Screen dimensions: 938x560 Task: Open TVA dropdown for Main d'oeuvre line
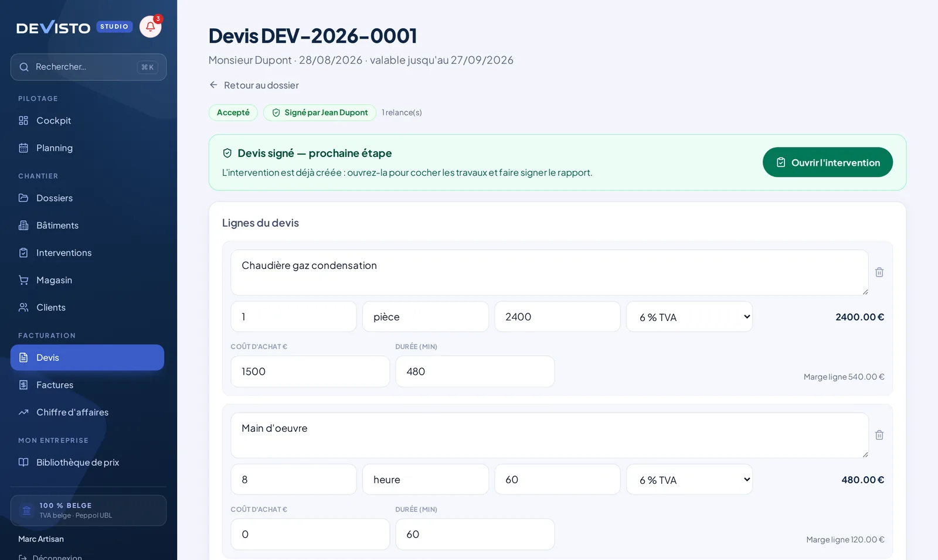coord(689,480)
